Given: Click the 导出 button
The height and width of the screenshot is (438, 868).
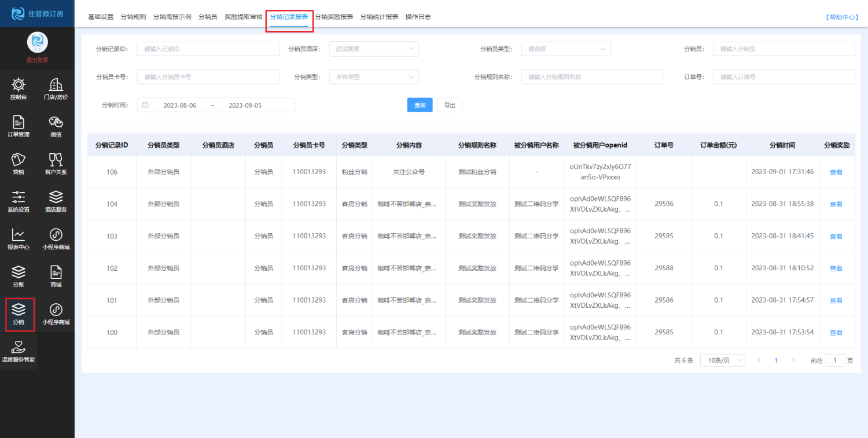Looking at the screenshot, I should pyautogui.click(x=450, y=105).
